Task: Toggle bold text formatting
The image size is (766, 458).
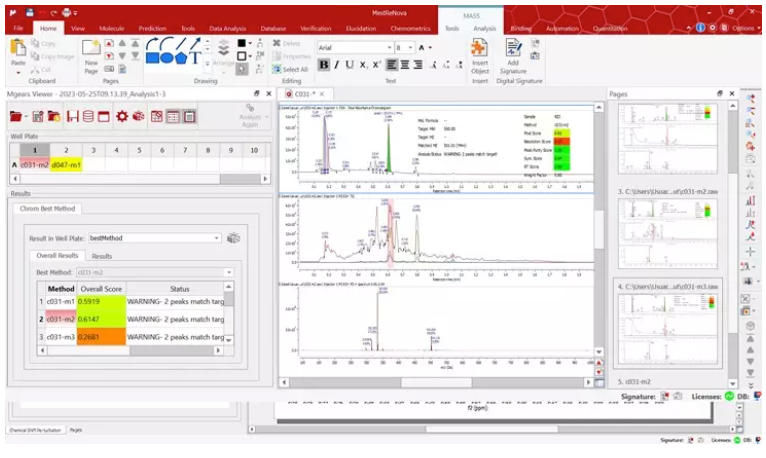Action: (x=324, y=65)
